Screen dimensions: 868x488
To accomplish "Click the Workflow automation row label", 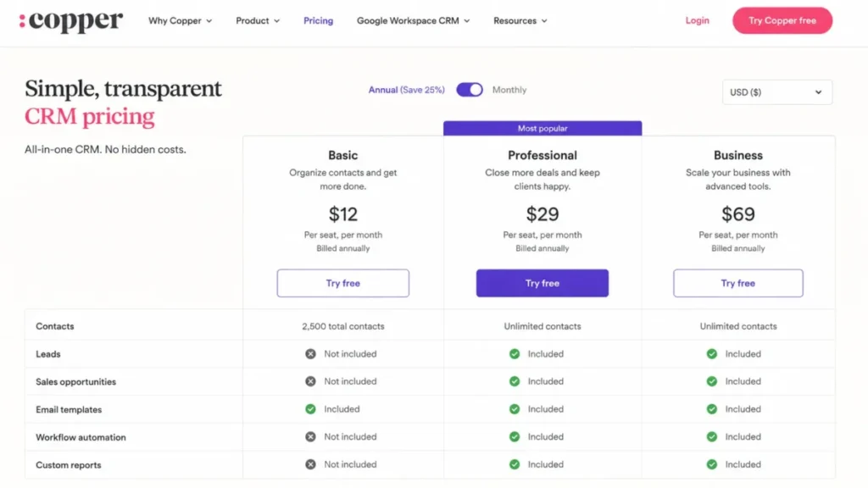I will click(81, 437).
